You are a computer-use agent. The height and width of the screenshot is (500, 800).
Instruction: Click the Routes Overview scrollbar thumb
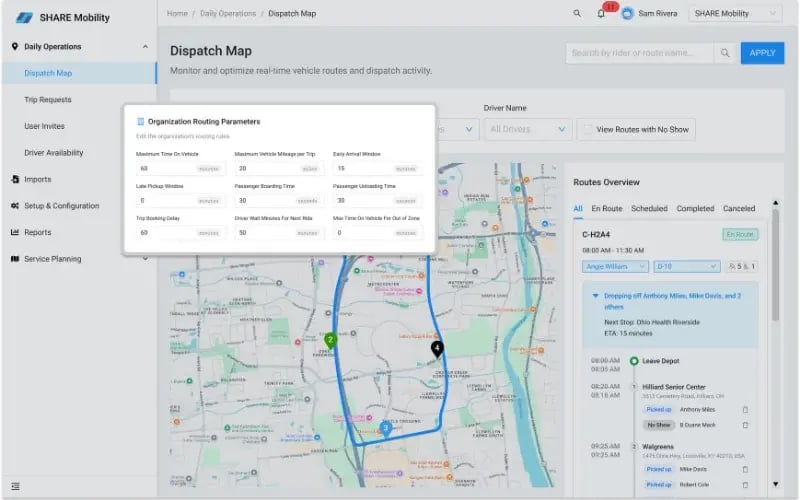(776, 265)
